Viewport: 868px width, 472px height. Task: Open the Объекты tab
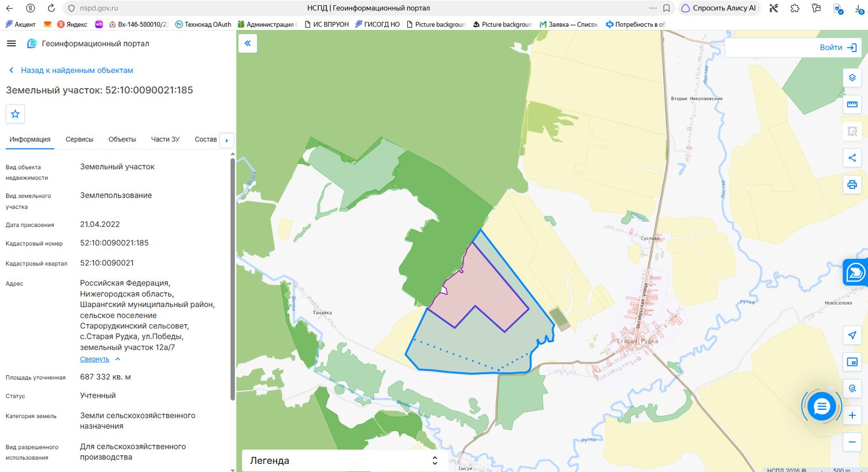[x=122, y=140]
